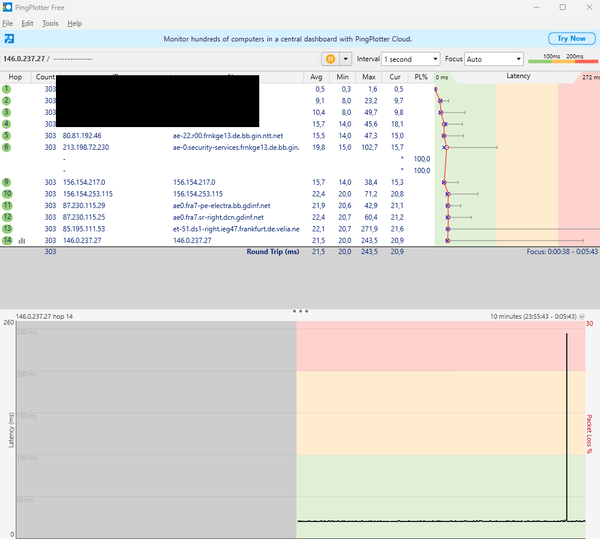Screen dimensions: 600x539
Task: Click the Min column header
Action: pos(342,77)
